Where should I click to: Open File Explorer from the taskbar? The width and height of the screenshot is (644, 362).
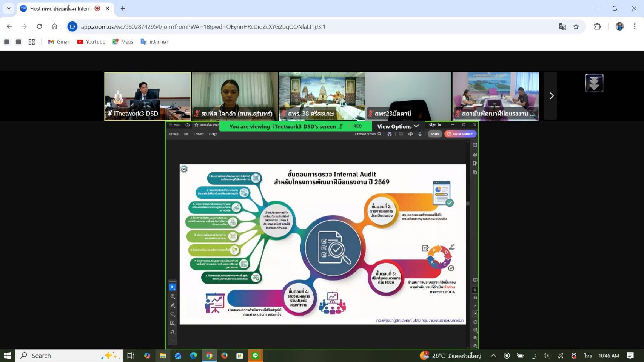[163, 356]
